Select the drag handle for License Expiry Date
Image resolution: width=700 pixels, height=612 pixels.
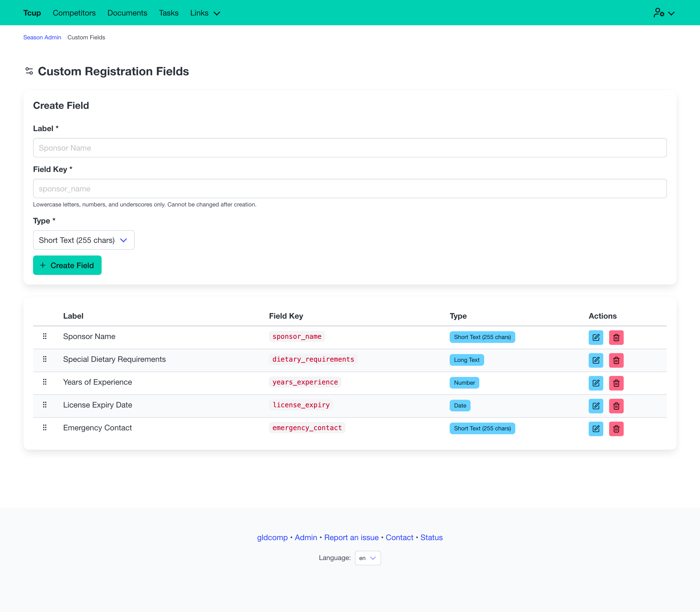click(x=45, y=405)
